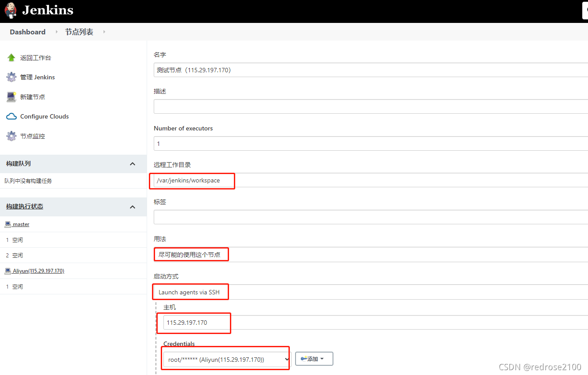This screenshot has height=375, width=588.
Task: Open 节点列表 in the breadcrumb
Action: coord(79,32)
